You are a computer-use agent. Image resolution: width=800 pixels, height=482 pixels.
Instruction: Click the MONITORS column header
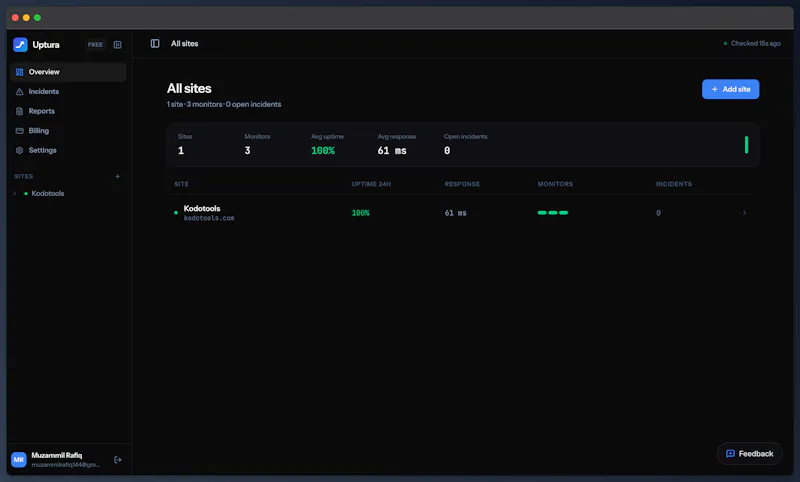click(x=555, y=184)
